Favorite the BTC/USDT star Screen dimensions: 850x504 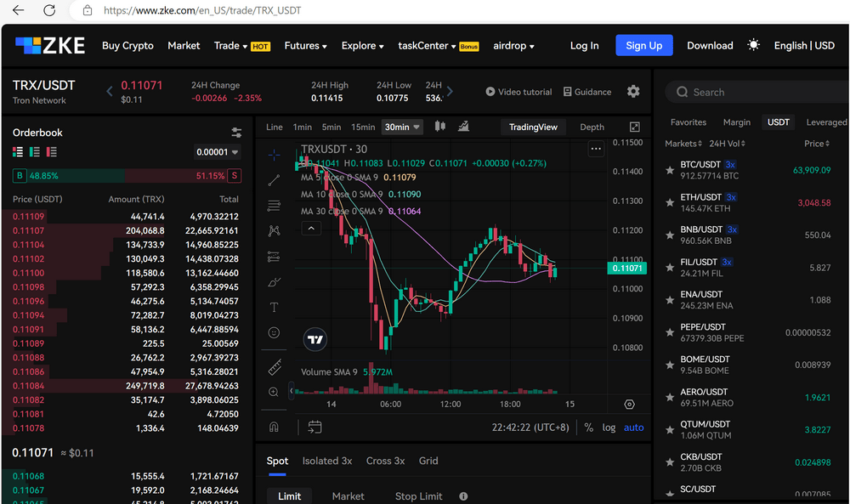670,170
